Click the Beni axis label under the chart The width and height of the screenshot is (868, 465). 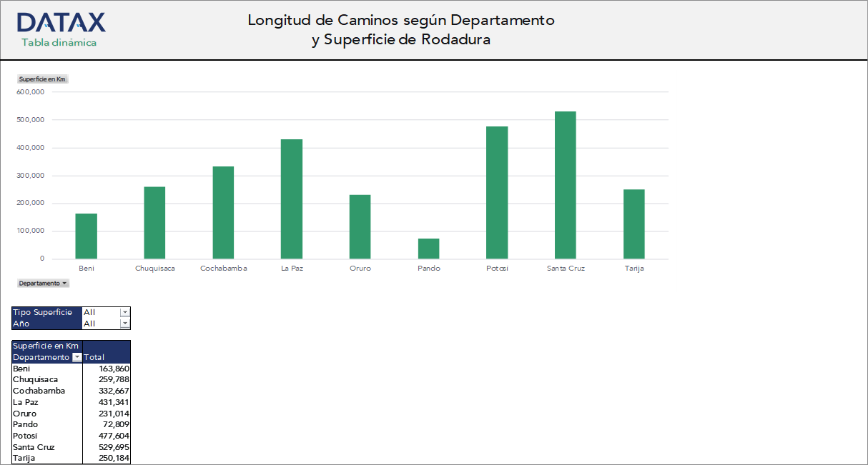[87, 268]
